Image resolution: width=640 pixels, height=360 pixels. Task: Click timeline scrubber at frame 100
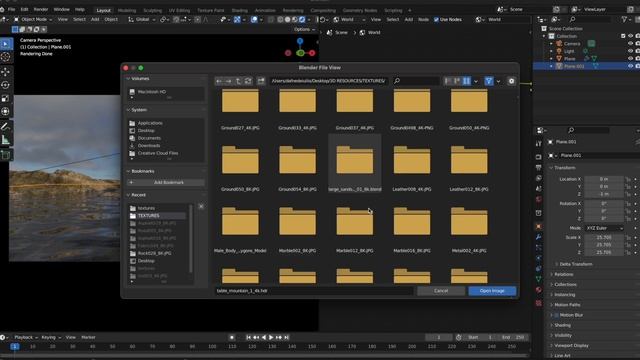tap(212, 347)
